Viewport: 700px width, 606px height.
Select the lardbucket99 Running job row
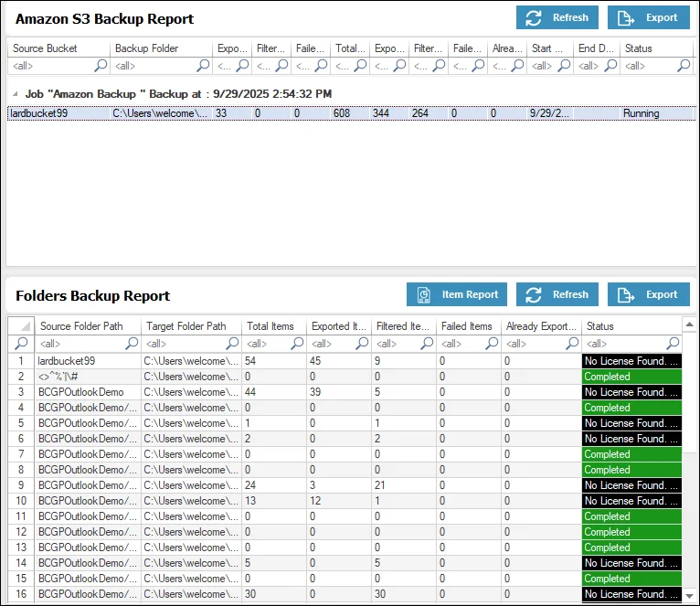(351, 113)
